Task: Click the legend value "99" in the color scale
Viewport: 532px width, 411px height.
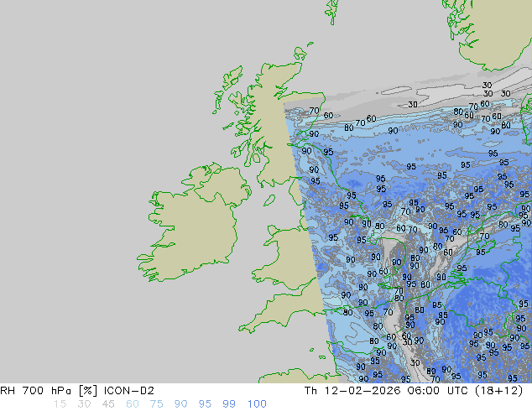Action: coord(229,404)
